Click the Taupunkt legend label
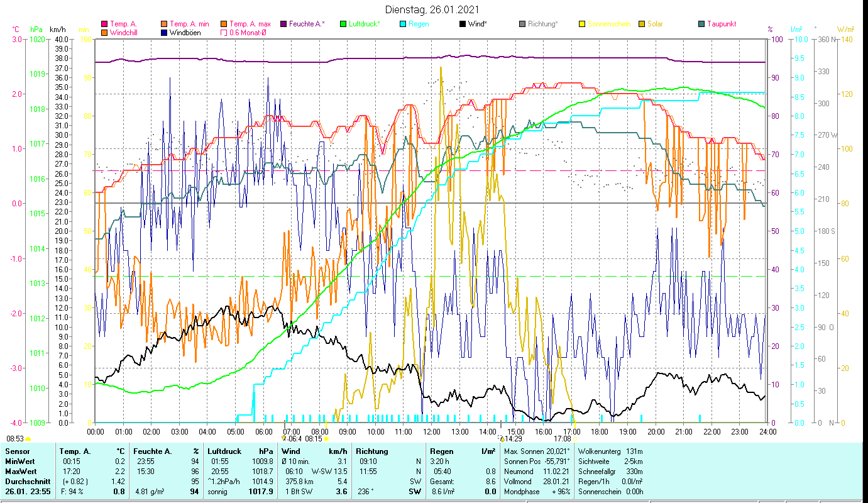This screenshot has width=868, height=503. 721,24
